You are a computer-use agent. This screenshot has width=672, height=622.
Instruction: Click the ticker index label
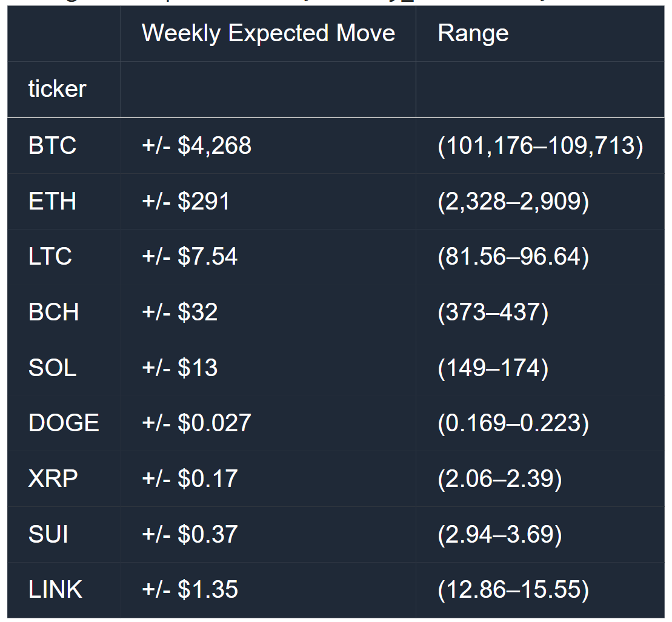[x=57, y=89]
